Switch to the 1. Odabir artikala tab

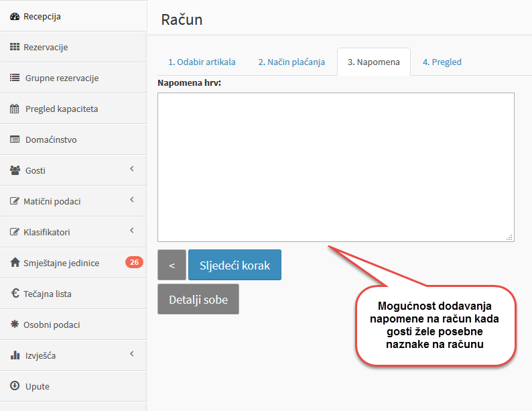click(x=202, y=62)
